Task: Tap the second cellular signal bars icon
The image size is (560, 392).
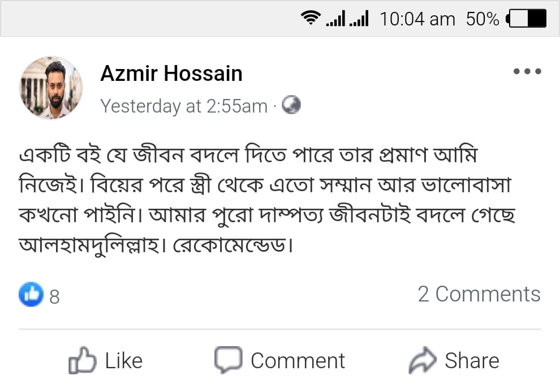Action: tap(359, 20)
